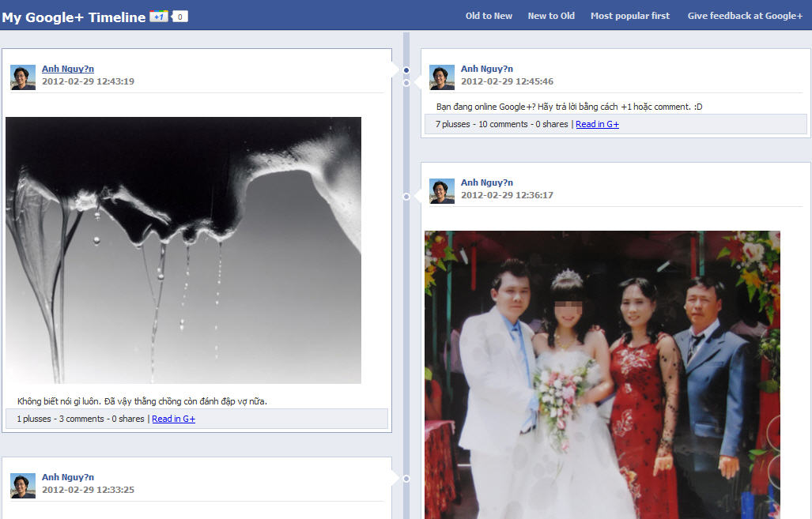Click post text starting 'Bạn đang online Google+?'

569,107
